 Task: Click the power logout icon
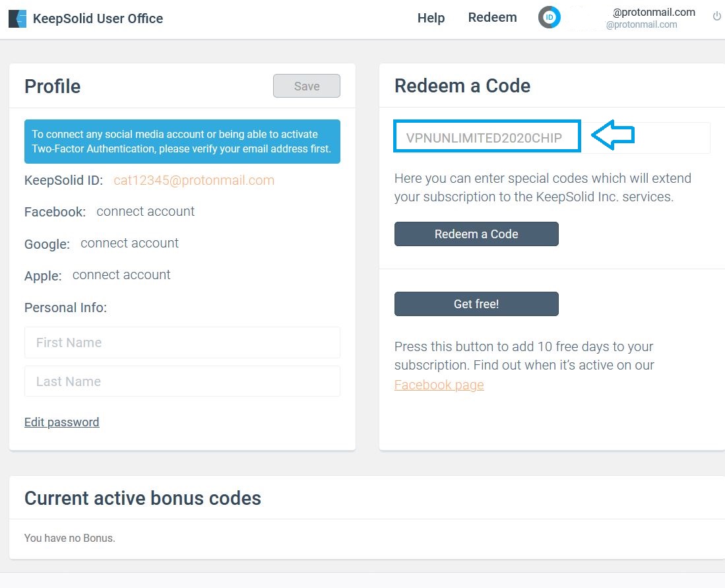point(717,16)
